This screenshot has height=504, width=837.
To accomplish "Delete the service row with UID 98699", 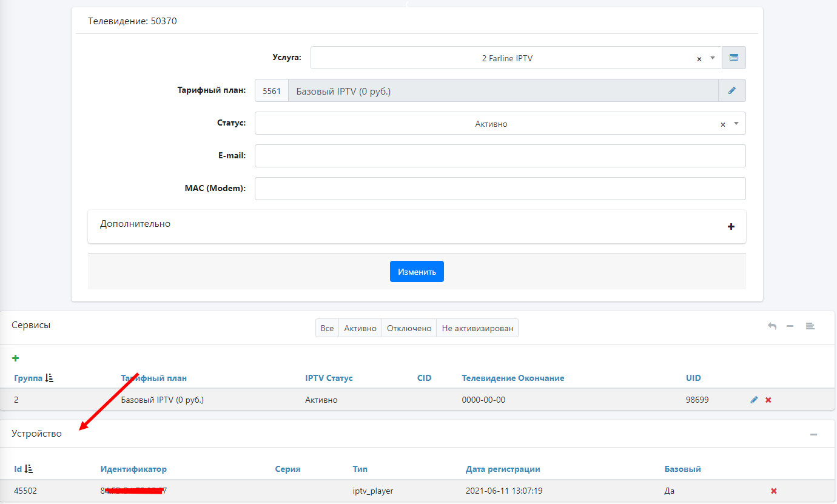I will tap(768, 400).
